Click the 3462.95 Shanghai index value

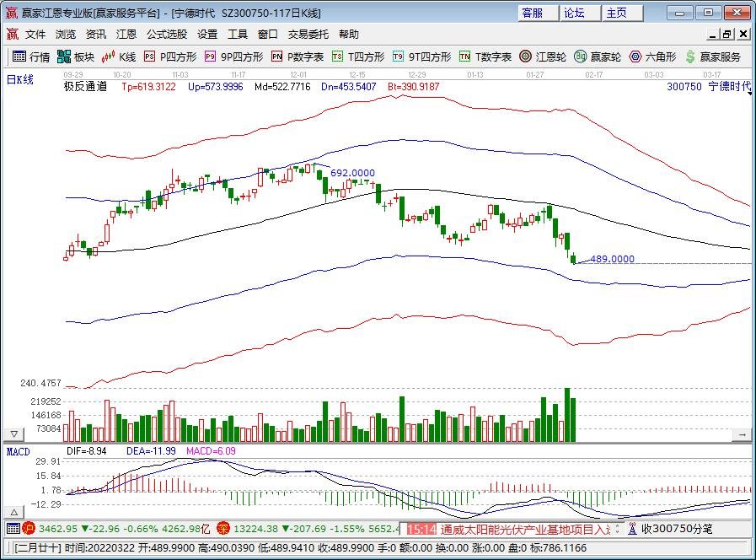coord(58,529)
